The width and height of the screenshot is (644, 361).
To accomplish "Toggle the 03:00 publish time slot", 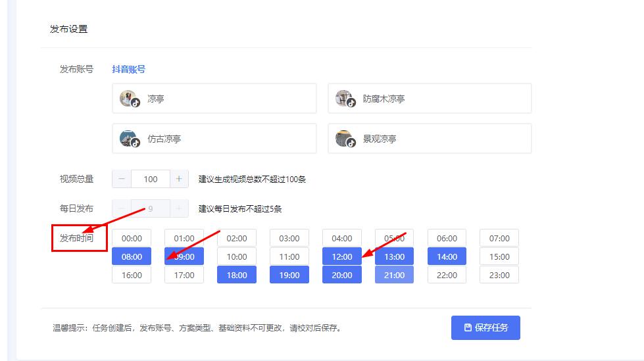I will click(x=289, y=238).
